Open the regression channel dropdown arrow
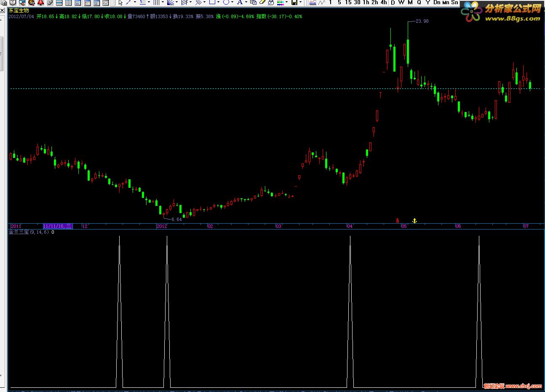 click(x=191, y=2)
